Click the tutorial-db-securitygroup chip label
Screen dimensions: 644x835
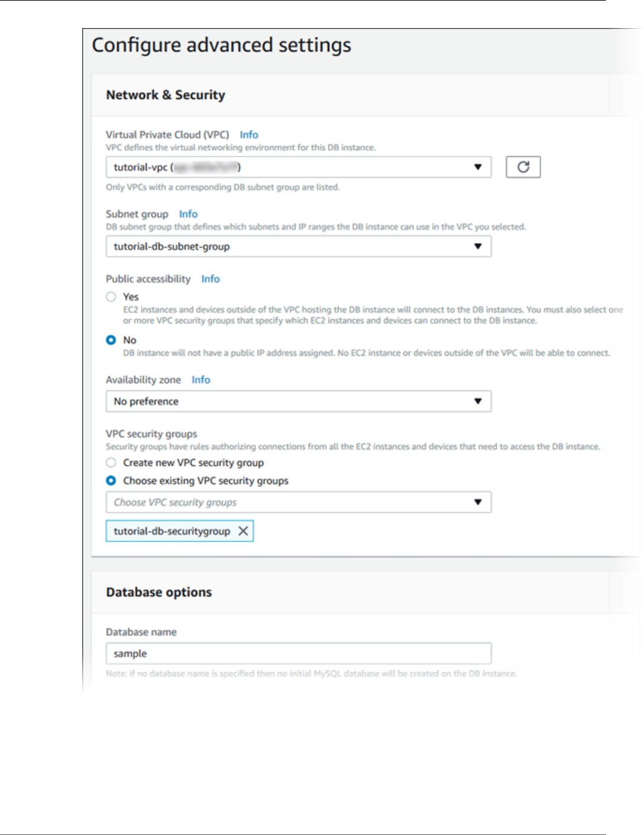[x=171, y=531]
